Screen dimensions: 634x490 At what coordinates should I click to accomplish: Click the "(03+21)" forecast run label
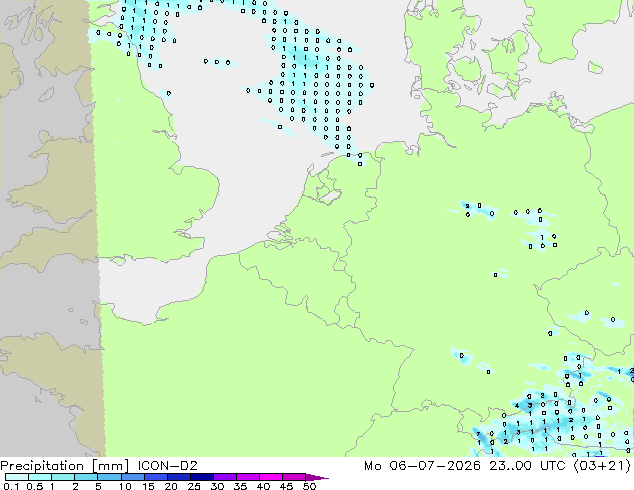[602, 466]
